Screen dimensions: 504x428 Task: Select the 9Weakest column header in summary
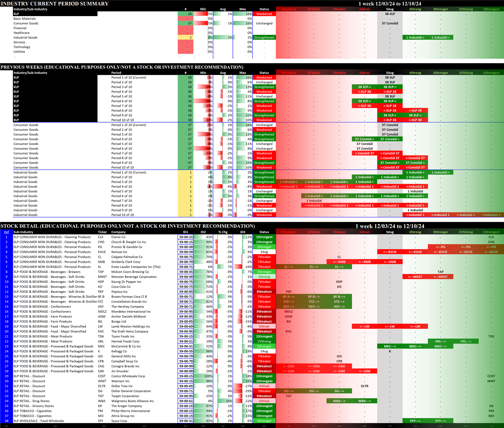pos(289,9)
